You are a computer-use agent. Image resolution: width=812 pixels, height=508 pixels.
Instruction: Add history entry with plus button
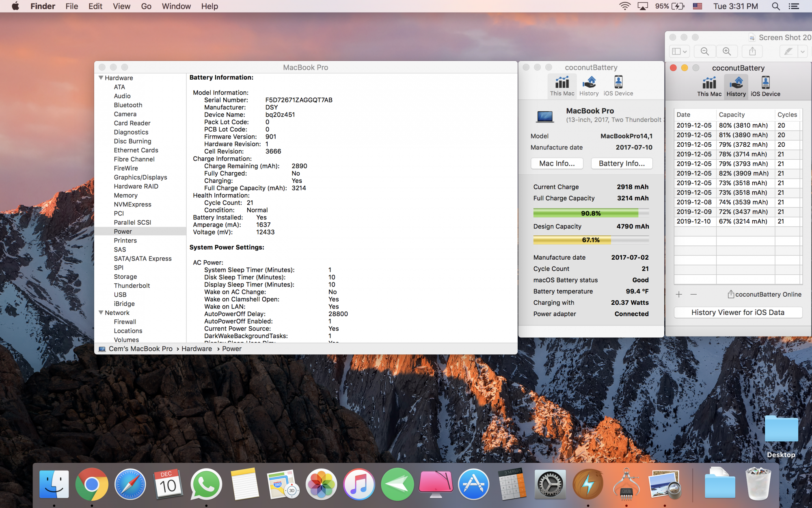coord(679,294)
